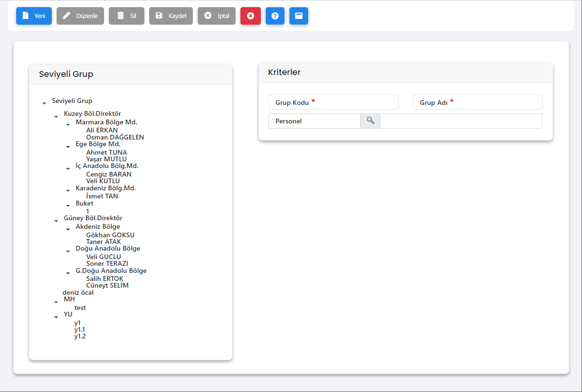Collapse the G.Doğu Anadolu Bölge node

pyautogui.click(x=68, y=273)
